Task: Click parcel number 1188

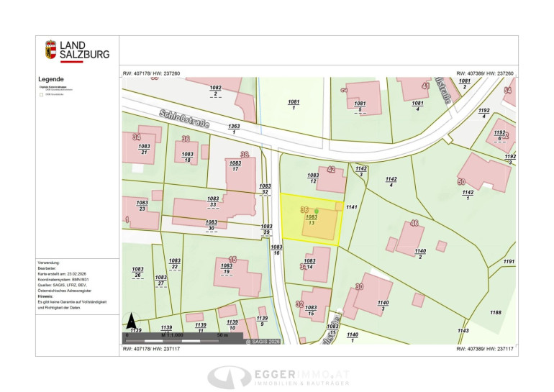Action: click(495, 312)
